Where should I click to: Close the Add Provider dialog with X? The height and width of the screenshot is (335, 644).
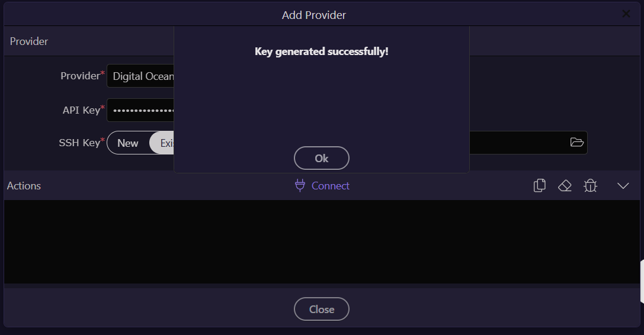click(x=626, y=14)
